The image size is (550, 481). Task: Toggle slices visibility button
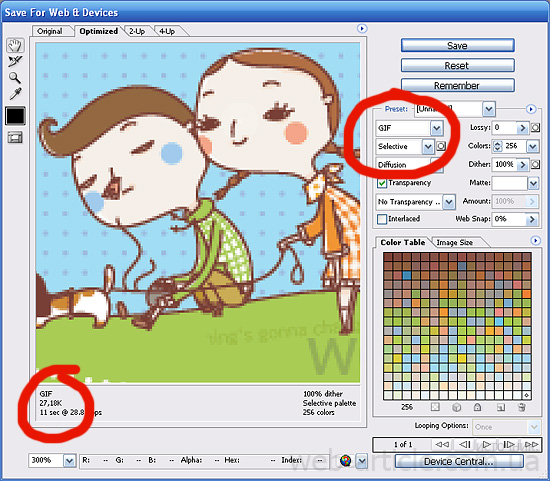pyautogui.click(x=15, y=137)
